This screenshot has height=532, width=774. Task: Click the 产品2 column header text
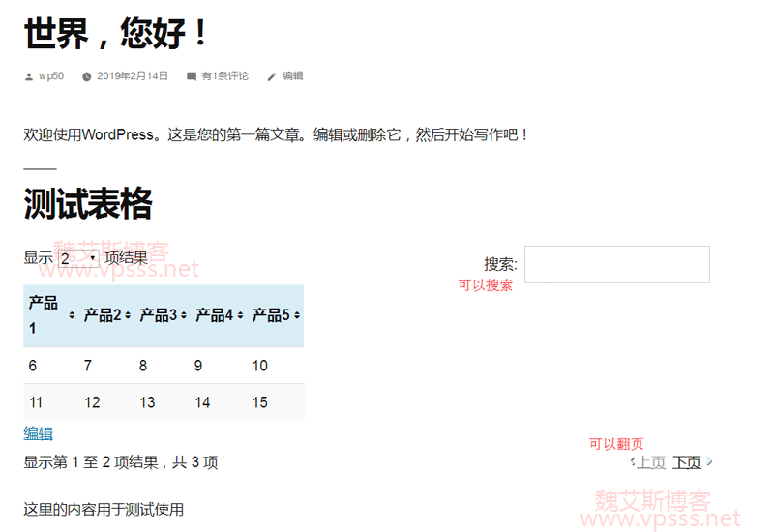[x=103, y=315]
